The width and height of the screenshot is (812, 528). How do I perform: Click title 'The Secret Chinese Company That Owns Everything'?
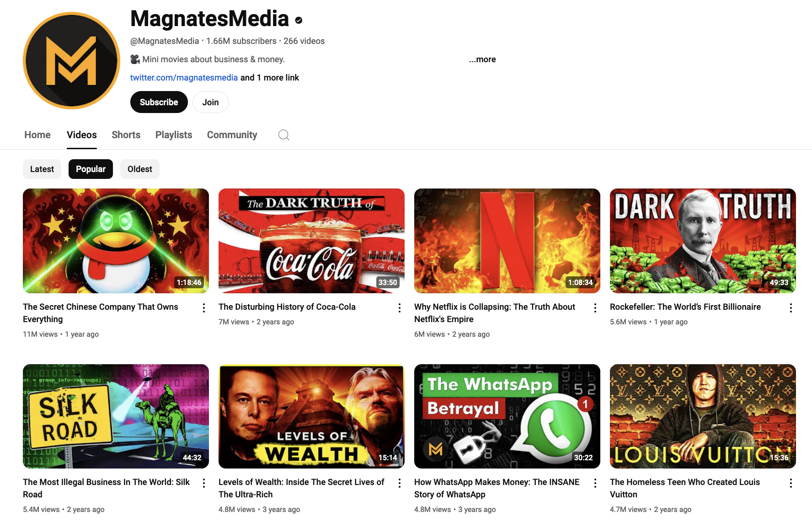pos(101,313)
